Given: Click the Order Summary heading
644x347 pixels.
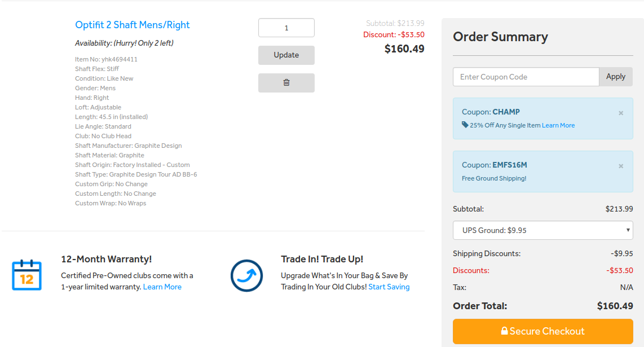Looking at the screenshot, I should (x=500, y=37).
